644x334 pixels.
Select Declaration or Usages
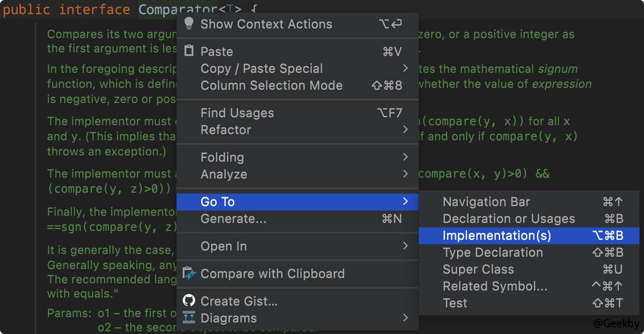(509, 219)
